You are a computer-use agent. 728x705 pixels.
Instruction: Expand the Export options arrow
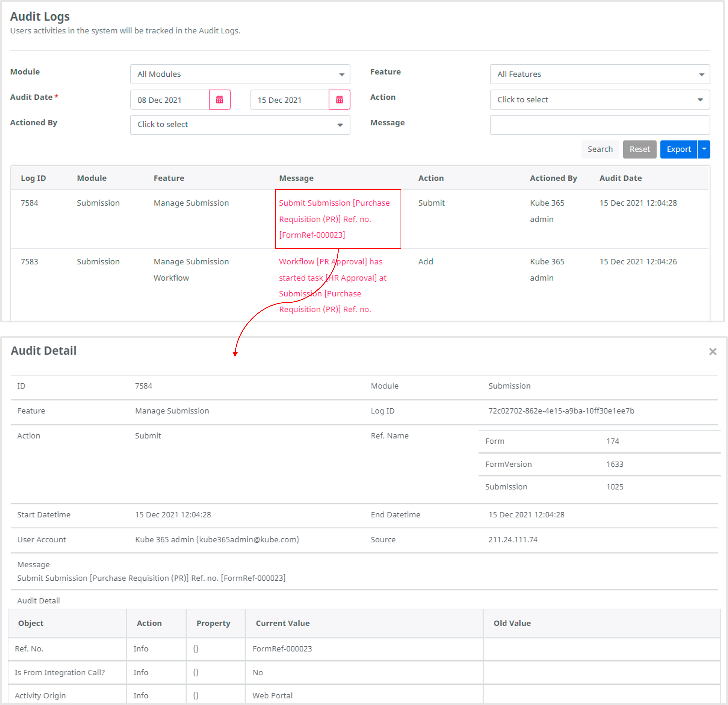[x=704, y=149]
